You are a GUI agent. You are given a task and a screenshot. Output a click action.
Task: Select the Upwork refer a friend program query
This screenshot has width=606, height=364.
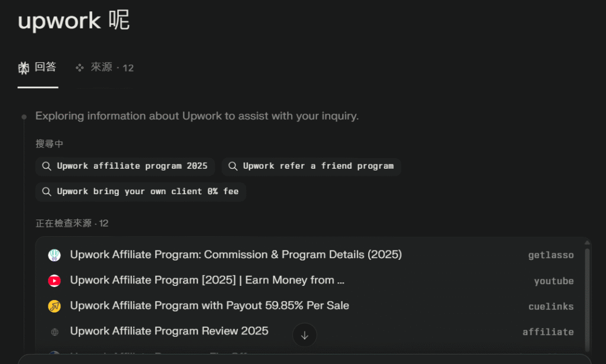(318, 166)
